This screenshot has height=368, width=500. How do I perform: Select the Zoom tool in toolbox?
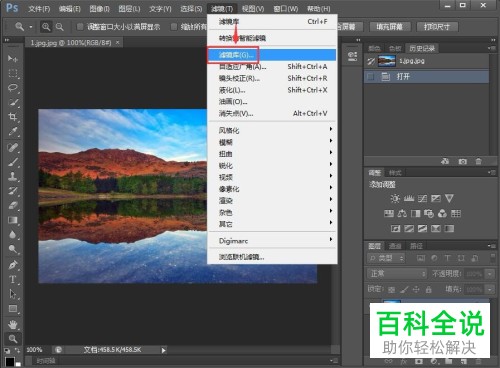(x=13, y=339)
